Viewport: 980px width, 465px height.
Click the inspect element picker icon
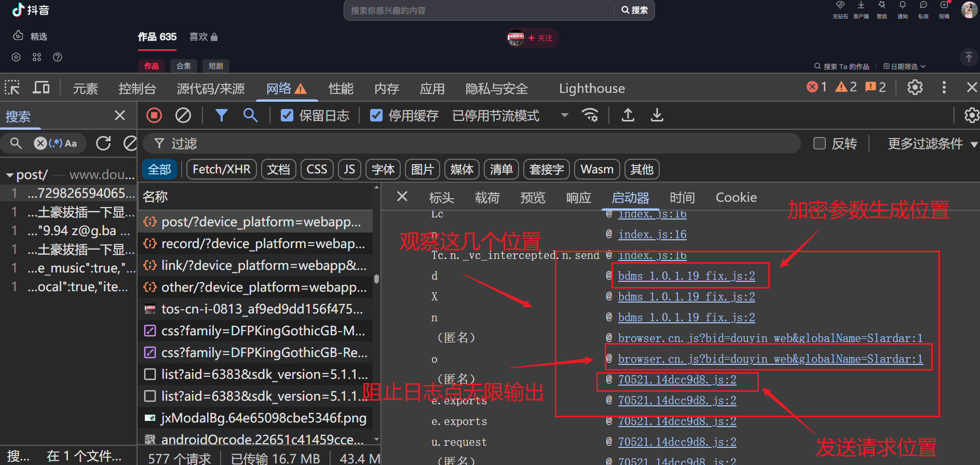coord(12,88)
